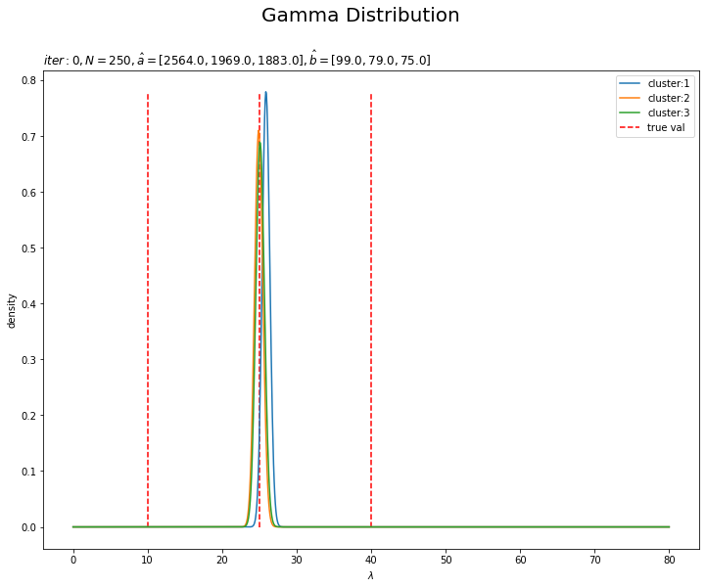Image resolution: width=706 pixels, height=588 pixels.
Task: Click the x-axis tick label 20
Action: coord(222,560)
